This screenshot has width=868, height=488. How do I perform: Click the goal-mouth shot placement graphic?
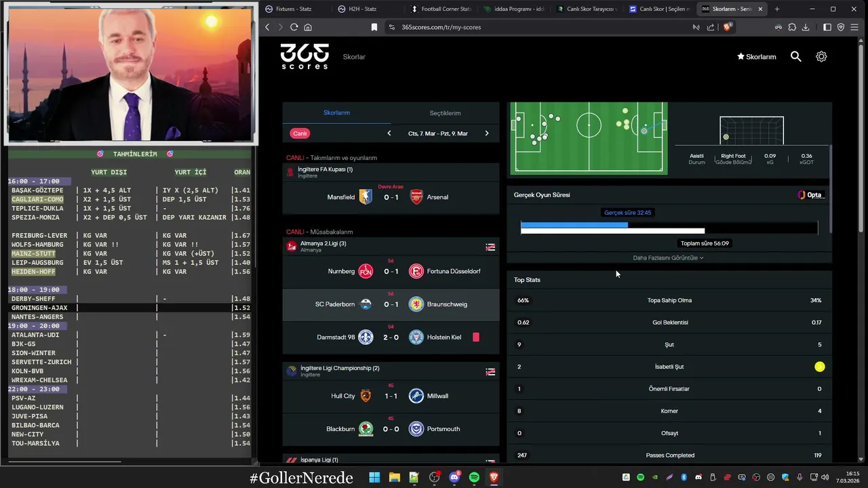[751, 130]
